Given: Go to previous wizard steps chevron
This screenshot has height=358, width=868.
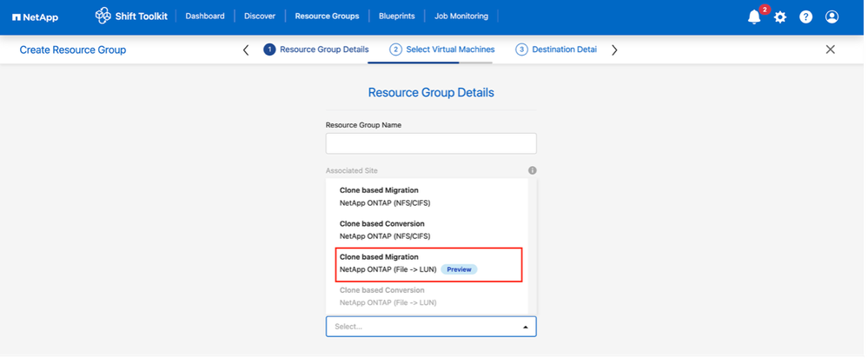Looking at the screenshot, I should coord(247,50).
